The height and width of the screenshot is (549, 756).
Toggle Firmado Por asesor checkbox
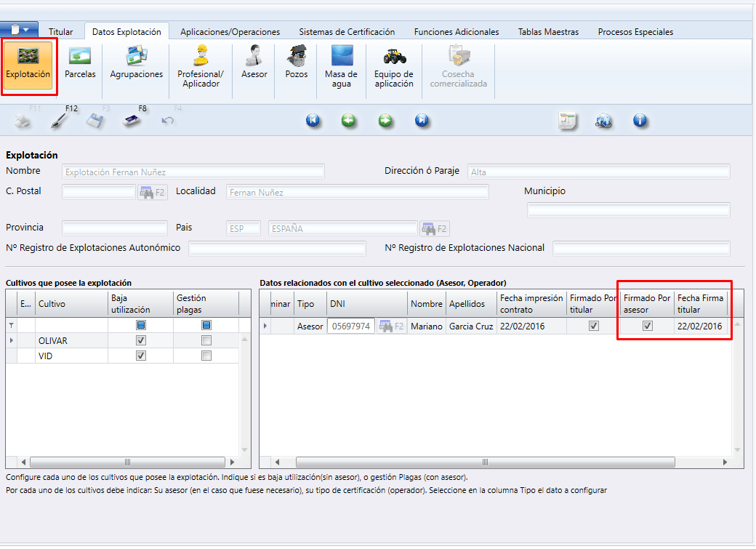click(x=647, y=326)
